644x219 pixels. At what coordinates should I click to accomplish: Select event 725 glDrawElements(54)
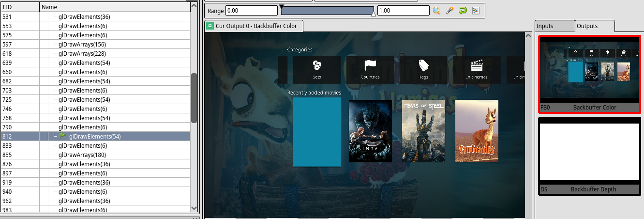tap(95, 100)
